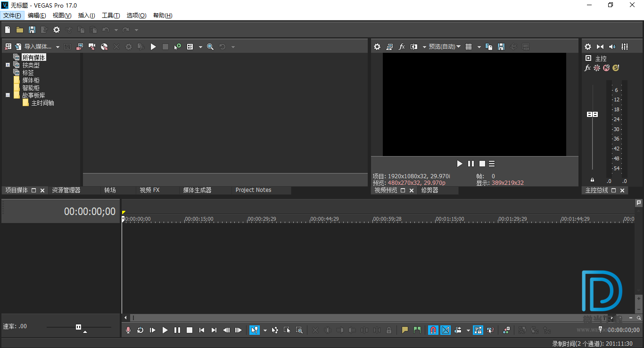This screenshot has height=348, width=644.
Task: Open the dropdown arrow beside 导入媒体
Action: pos(58,47)
